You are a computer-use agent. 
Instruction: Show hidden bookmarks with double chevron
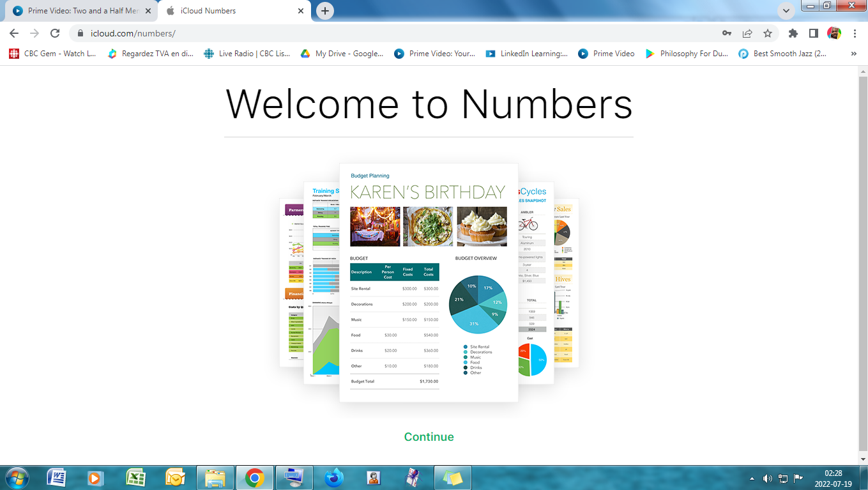(x=854, y=54)
